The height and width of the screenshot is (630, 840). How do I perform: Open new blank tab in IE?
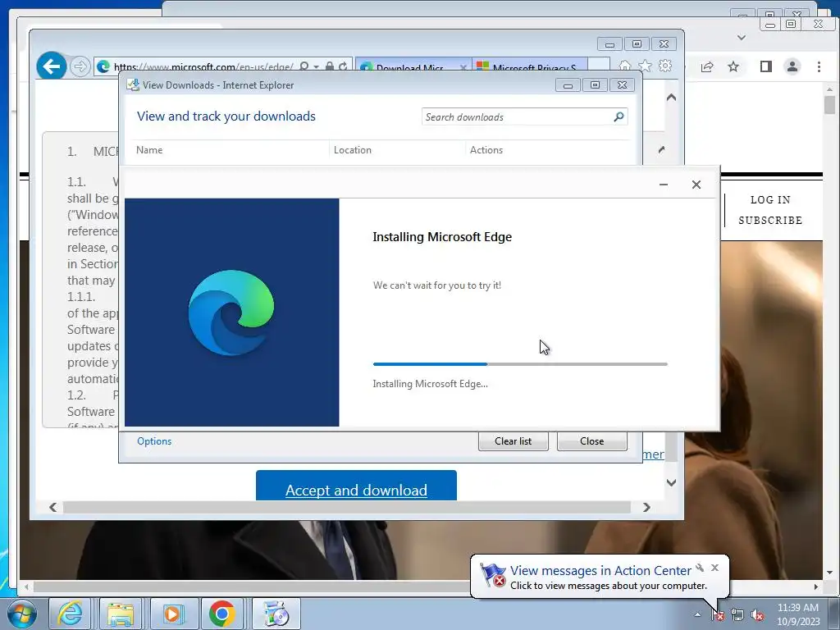(x=599, y=66)
